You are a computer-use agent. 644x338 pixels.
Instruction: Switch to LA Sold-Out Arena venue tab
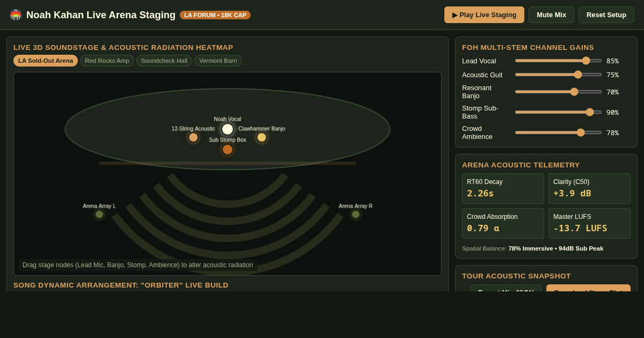46,61
